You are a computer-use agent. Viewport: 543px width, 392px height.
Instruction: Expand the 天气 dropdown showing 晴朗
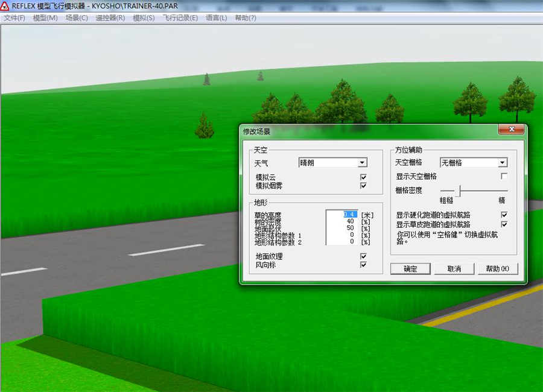(362, 163)
